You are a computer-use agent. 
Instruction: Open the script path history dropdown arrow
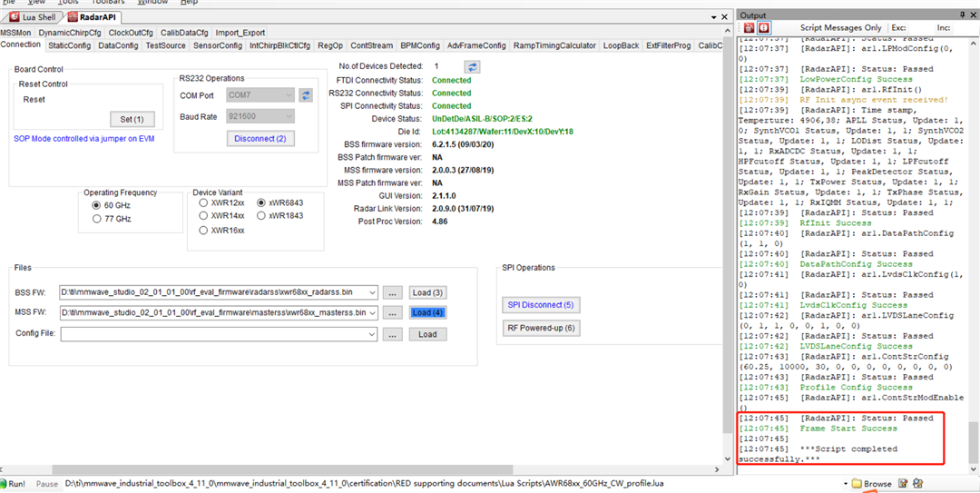(x=846, y=484)
